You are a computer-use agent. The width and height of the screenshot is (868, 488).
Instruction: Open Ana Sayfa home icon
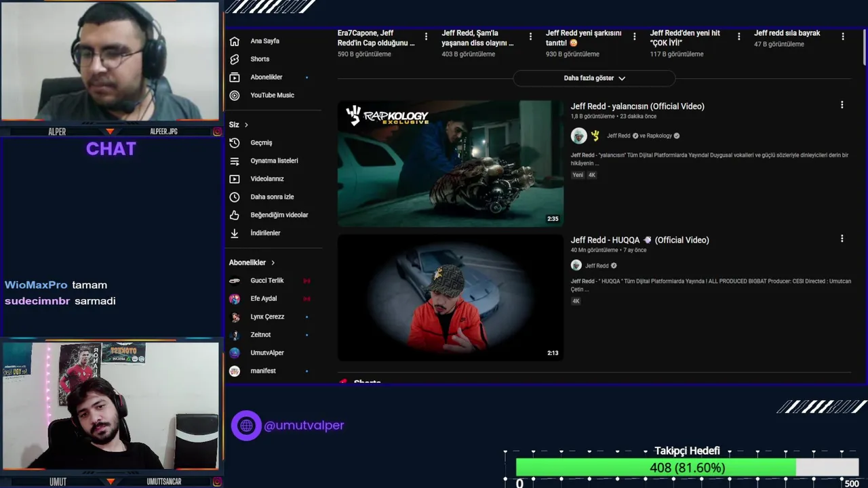coord(235,41)
